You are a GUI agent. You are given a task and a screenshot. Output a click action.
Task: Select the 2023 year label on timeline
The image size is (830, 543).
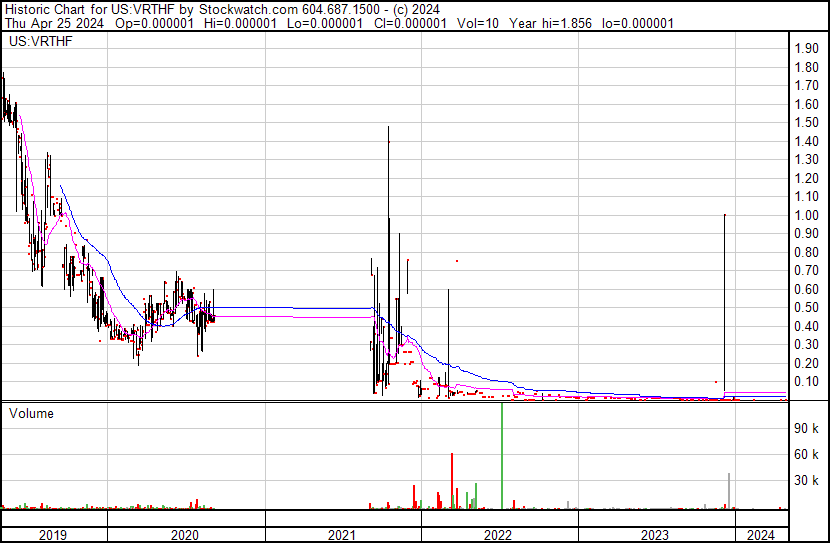pos(655,535)
